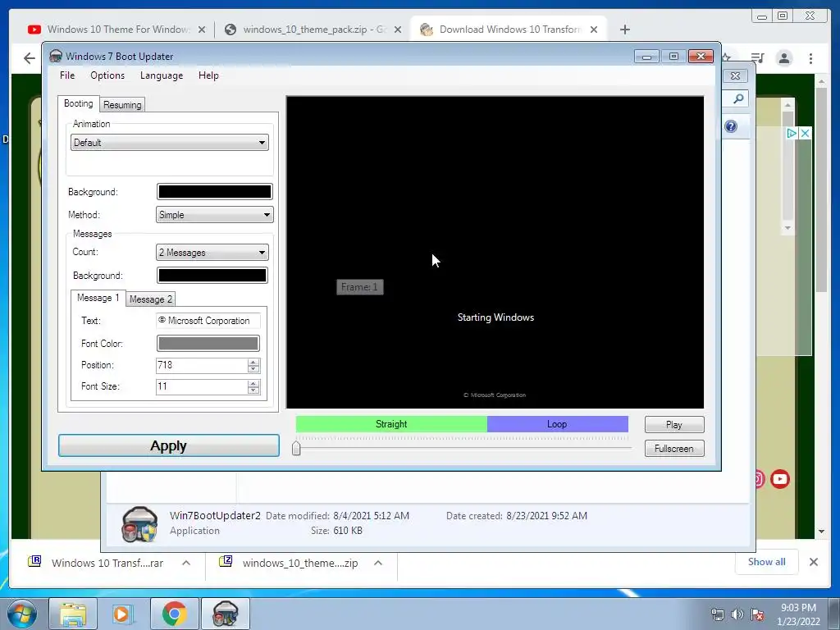Expand windows_10_theme....zip download options
This screenshot has height=630, width=840.
point(377,563)
